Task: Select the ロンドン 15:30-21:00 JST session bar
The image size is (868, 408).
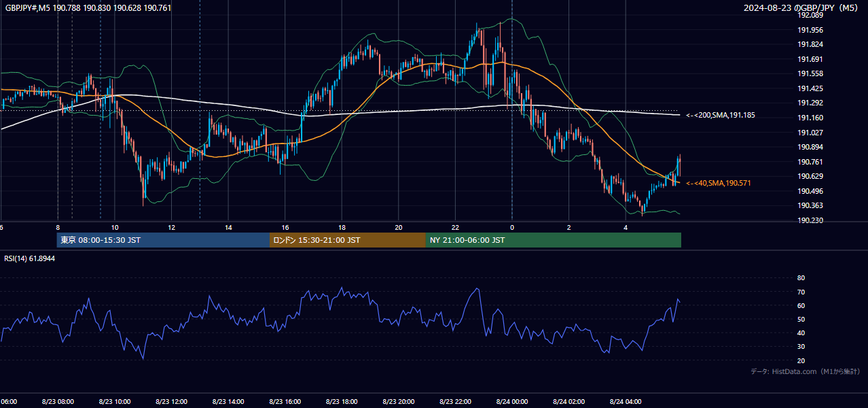Action: tap(348, 240)
